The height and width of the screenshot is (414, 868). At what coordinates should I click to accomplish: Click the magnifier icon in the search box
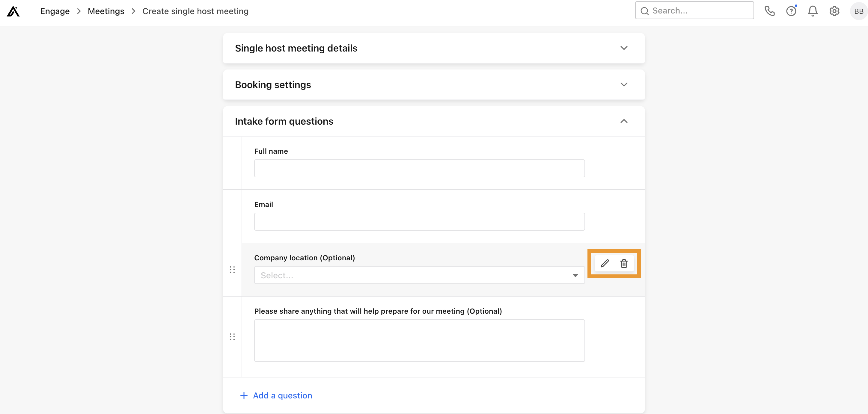click(645, 11)
